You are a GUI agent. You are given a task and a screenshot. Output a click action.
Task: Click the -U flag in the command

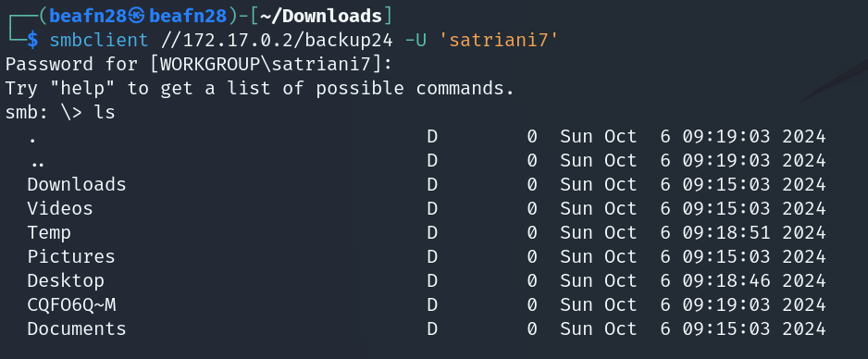pyautogui.click(x=415, y=41)
